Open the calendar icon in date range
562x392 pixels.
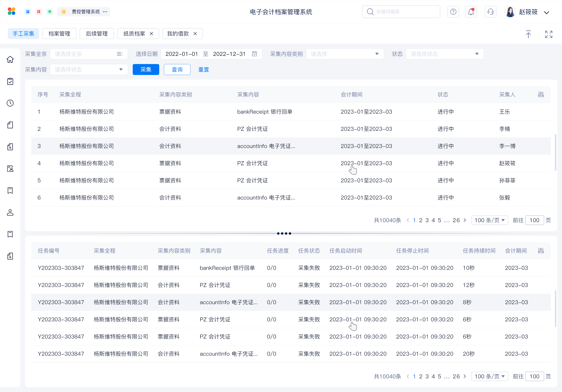[x=254, y=54]
